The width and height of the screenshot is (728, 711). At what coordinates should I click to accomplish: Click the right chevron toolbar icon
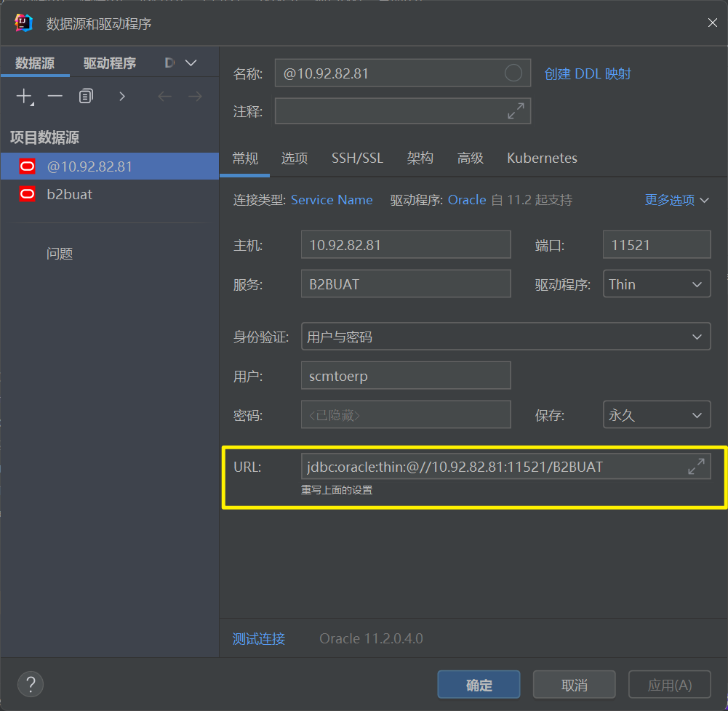[121, 96]
